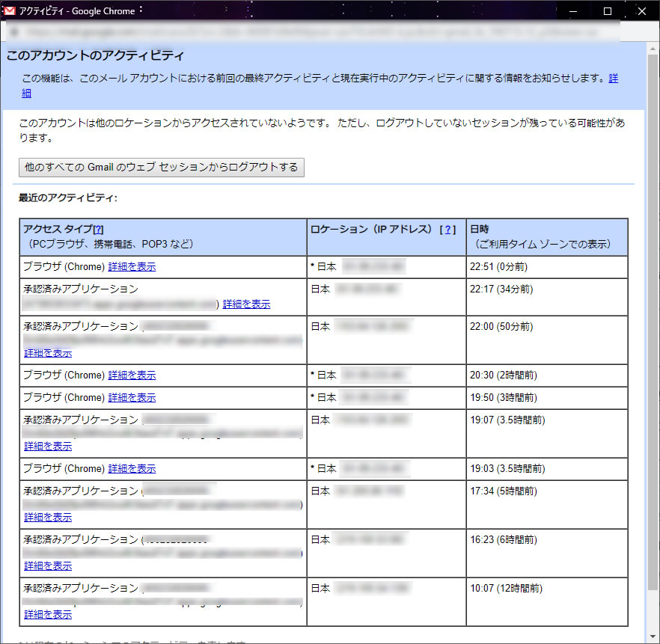Open details for the 16:23 authorized application

tap(48, 566)
